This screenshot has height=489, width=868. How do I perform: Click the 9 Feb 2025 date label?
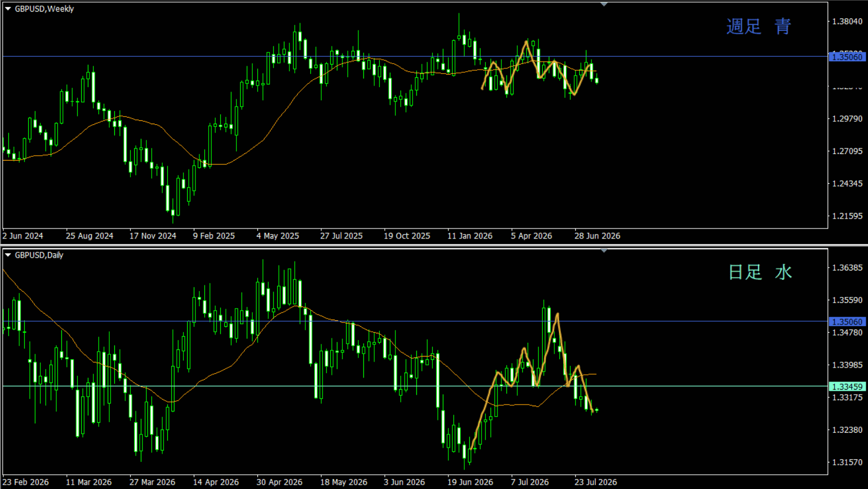214,236
